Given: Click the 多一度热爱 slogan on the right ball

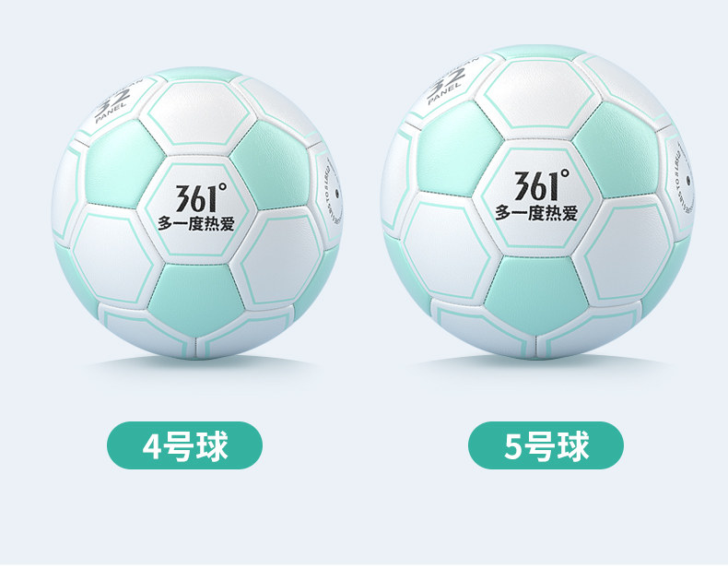Looking at the screenshot, I should coord(536,212).
